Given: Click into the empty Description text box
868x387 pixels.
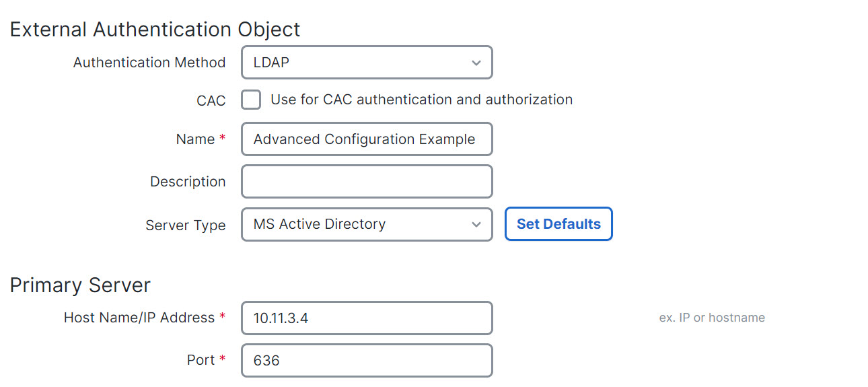Looking at the screenshot, I should point(367,182).
